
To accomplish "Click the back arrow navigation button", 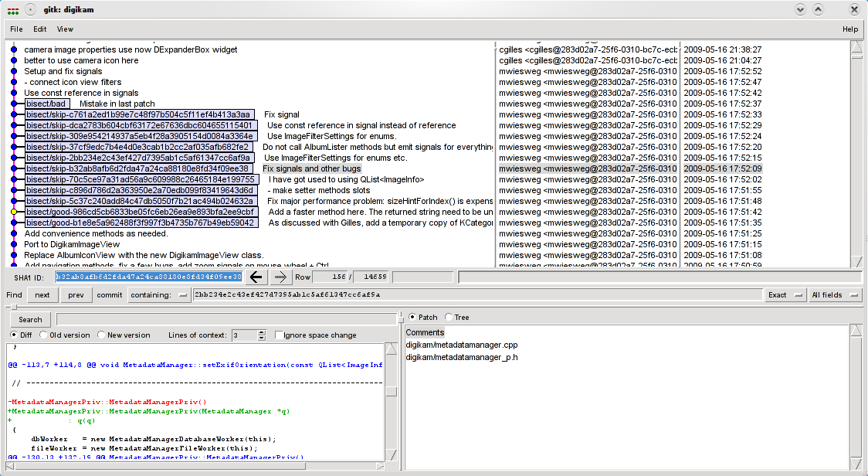I will (x=256, y=277).
